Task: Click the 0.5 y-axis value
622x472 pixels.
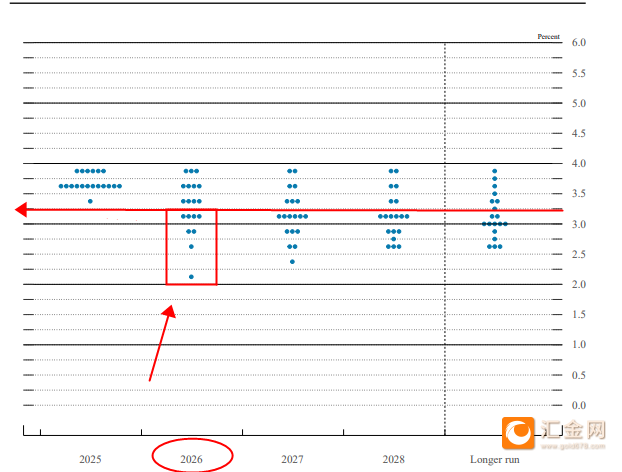Action: click(579, 375)
